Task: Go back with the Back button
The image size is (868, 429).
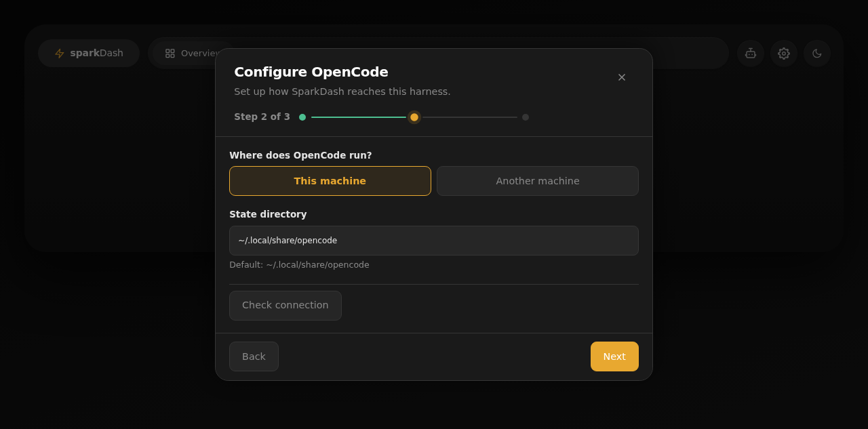Action: pos(254,356)
